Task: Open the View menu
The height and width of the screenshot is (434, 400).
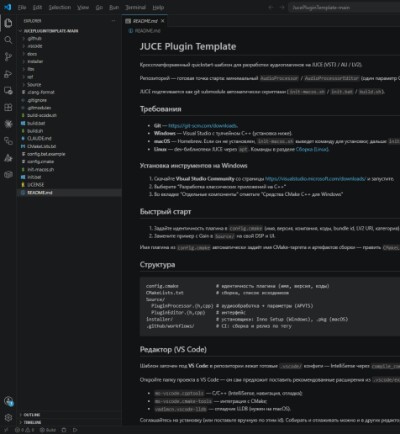Action: (x=83, y=7)
